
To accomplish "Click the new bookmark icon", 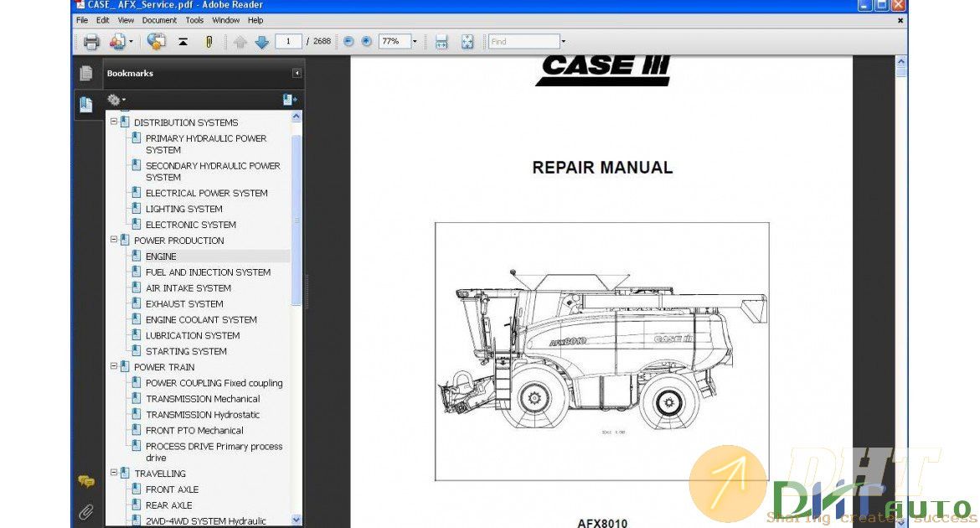I will tap(289, 100).
